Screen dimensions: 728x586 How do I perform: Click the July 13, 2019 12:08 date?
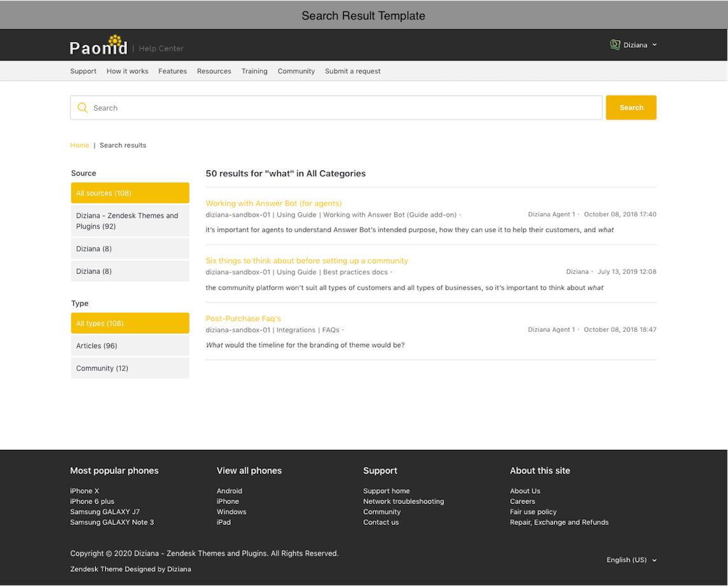[x=627, y=272]
